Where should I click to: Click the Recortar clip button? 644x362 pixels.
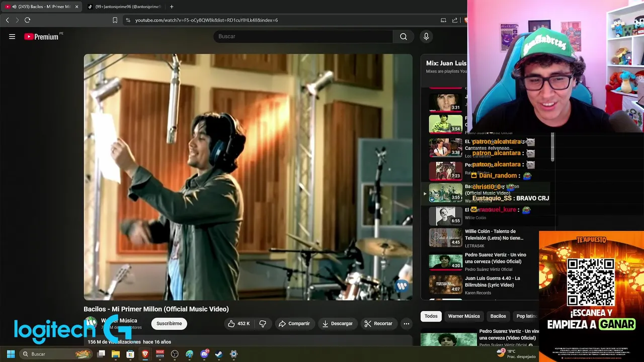coord(378,323)
